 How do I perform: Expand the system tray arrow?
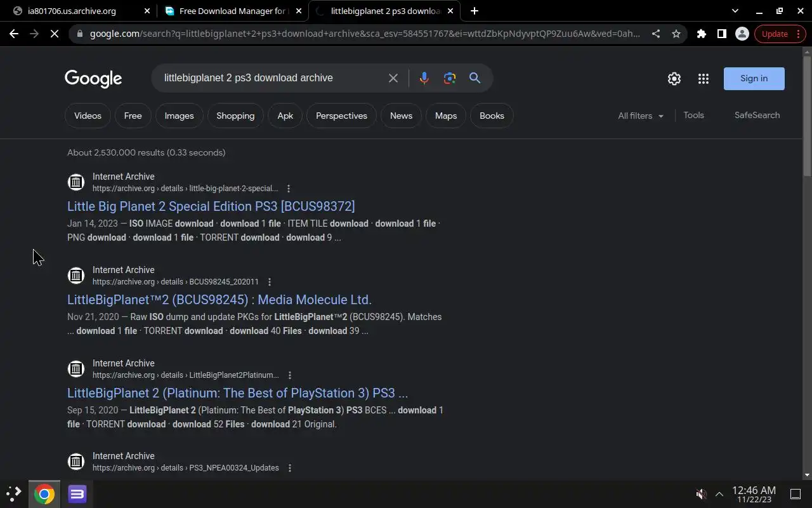coord(719,494)
